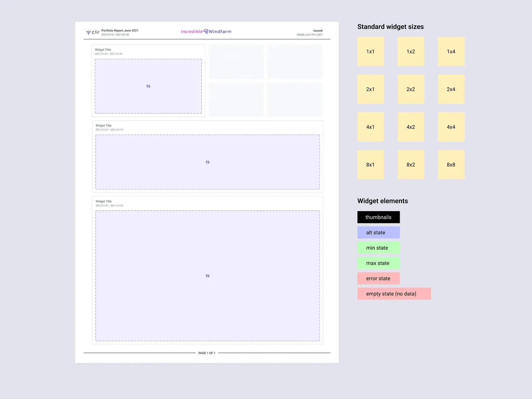The width and height of the screenshot is (532, 399).
Task: Select bottom-right grey placeholder tile
Action: pyautogui.click(x=295, y=99)
